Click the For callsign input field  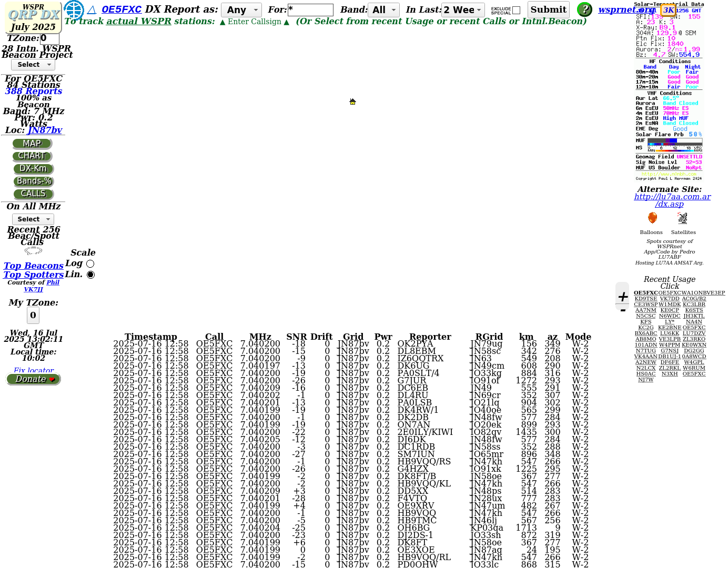310,10
